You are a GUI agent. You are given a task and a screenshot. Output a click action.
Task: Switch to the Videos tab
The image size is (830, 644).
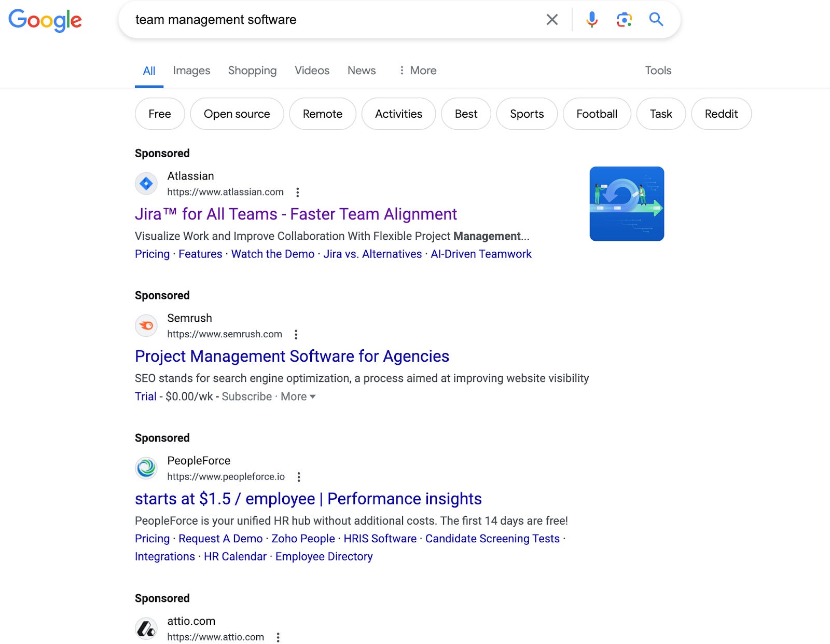tap(312, 71)
